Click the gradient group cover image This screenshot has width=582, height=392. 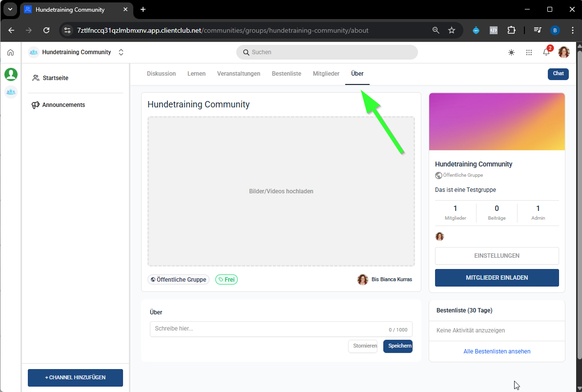[497, 122]
